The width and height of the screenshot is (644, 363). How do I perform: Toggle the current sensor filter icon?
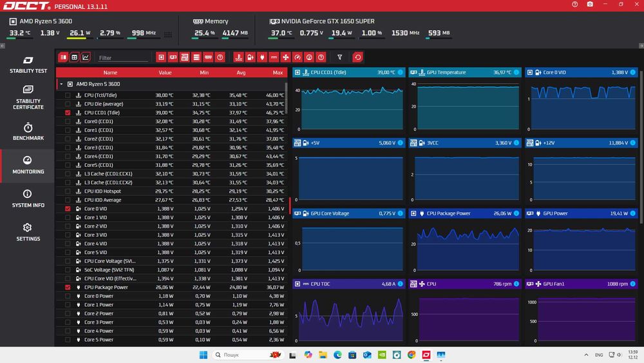pyautogui.click(x=274, y=57)
